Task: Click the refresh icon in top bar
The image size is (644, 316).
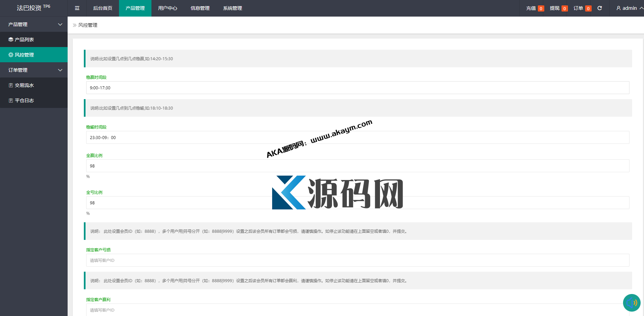Action: click(x=599, y=8)
